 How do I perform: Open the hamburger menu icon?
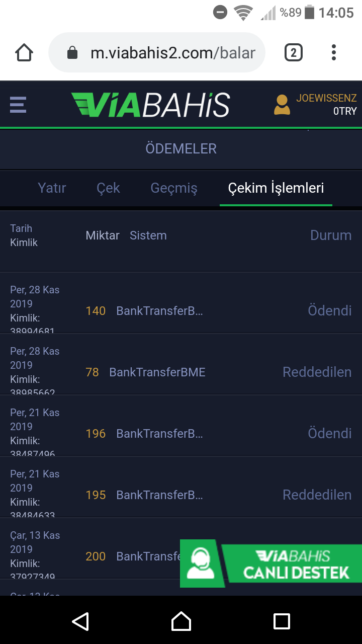[18, 105]
